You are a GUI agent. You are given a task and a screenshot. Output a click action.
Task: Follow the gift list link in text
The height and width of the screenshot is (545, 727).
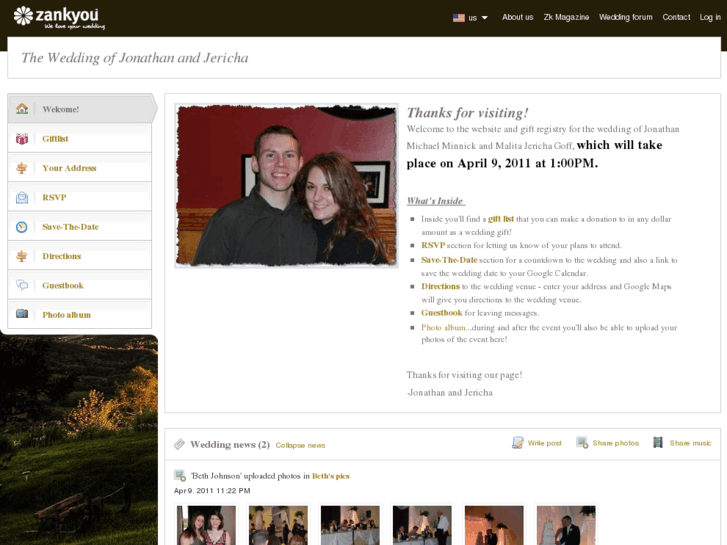(x=501, y=219)
